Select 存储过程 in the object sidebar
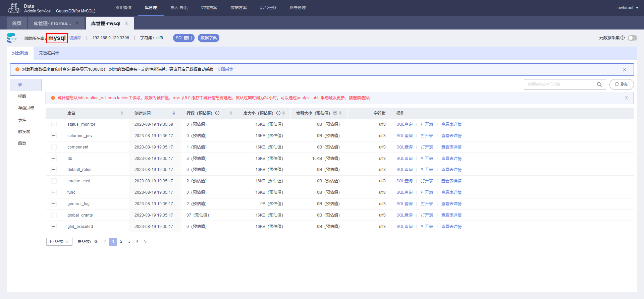 tap(26, 108)
